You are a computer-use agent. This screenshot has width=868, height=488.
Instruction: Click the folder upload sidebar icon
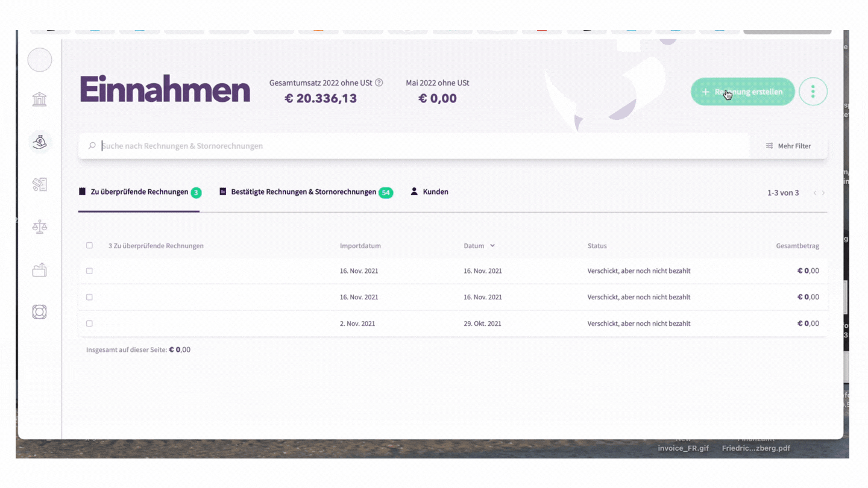[x=40, y=270]
